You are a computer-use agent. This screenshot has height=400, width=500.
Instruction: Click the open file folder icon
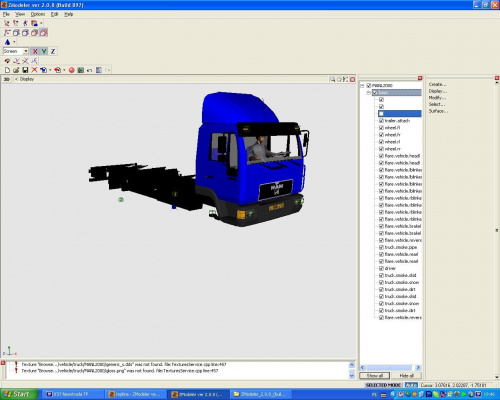click(16, 70)
